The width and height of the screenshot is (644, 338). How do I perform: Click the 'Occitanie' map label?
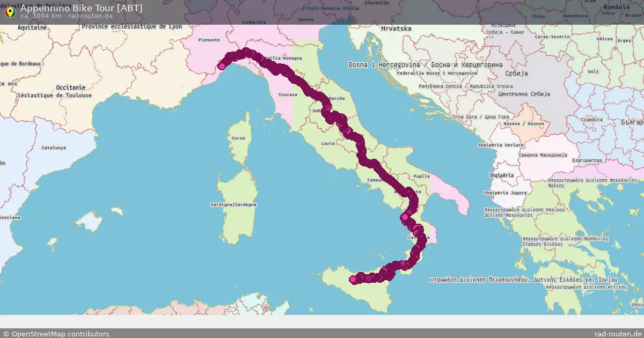click(70, 87)
